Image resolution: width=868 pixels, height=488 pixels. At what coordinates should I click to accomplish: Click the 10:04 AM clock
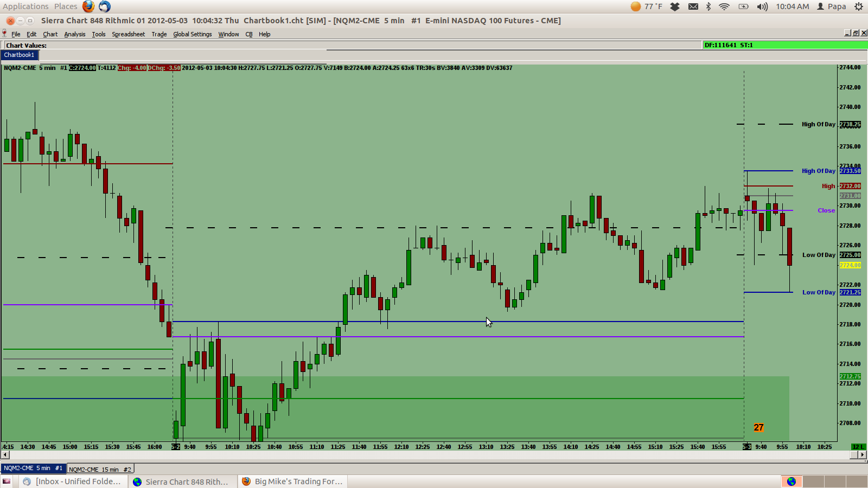tap(792, 7)
